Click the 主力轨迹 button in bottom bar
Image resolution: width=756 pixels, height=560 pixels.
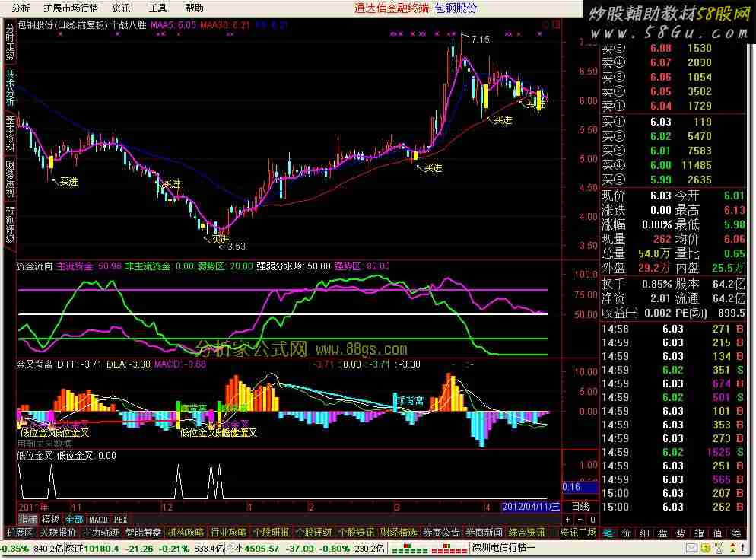click(100, 533)
